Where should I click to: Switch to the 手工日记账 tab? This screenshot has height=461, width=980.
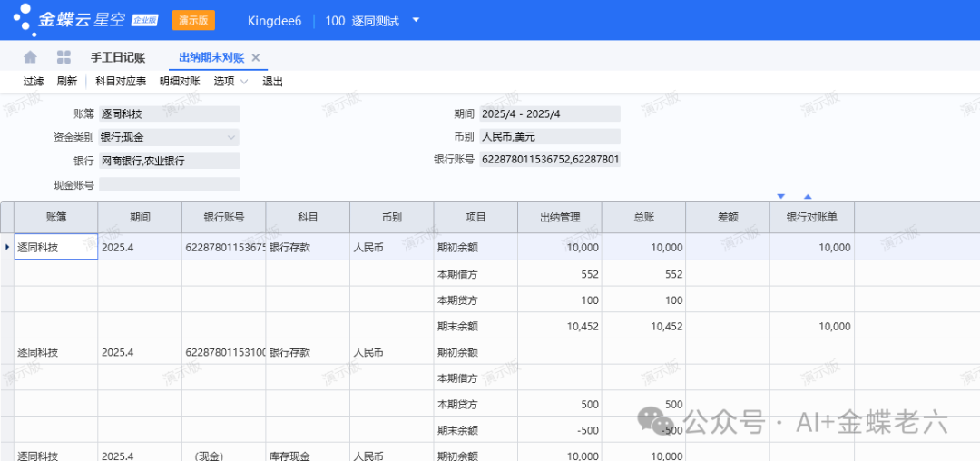pyautogui.click(x=118, y=58)
